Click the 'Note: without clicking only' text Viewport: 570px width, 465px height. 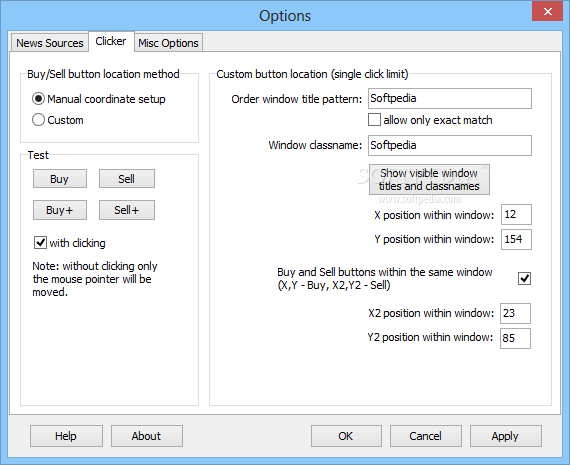click(95, 266)
